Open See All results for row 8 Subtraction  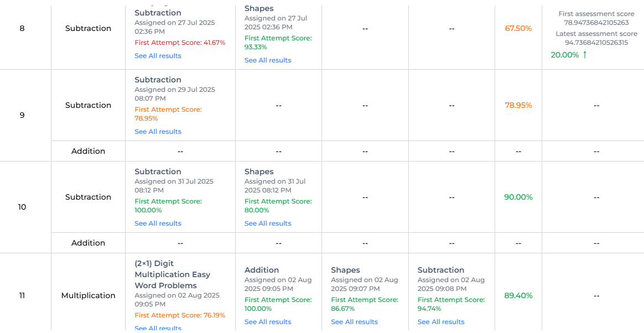tap(158, 56)
